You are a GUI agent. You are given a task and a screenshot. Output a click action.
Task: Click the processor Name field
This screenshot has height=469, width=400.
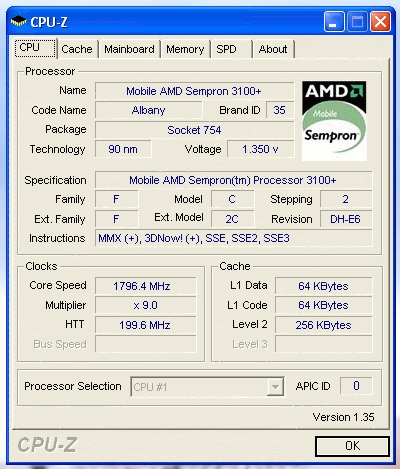pos(194,91)
